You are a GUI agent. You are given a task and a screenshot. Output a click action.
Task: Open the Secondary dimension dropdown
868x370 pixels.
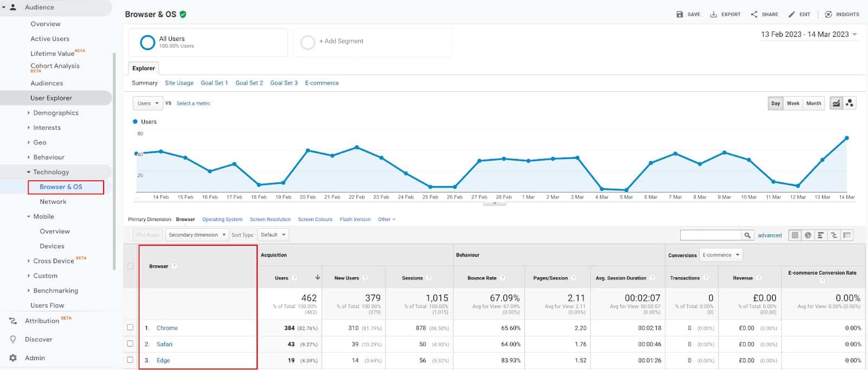point(196,235)
